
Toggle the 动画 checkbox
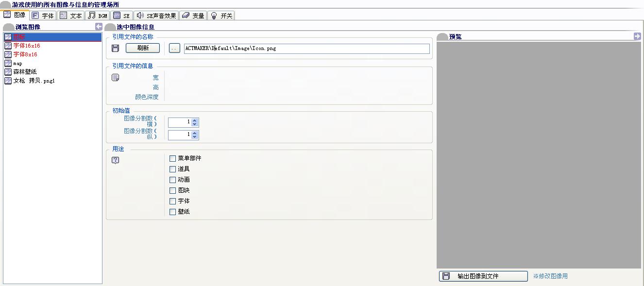[x=172, y=180]
